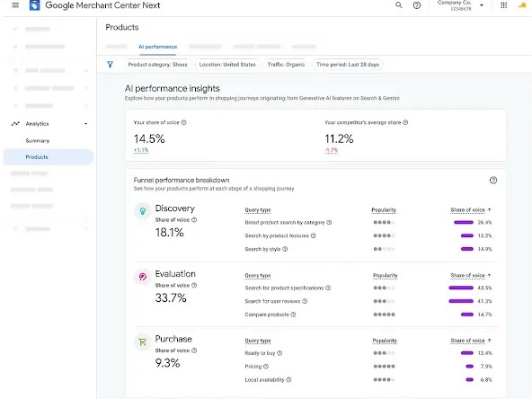Click the filter funnel icon

point(110,64)
